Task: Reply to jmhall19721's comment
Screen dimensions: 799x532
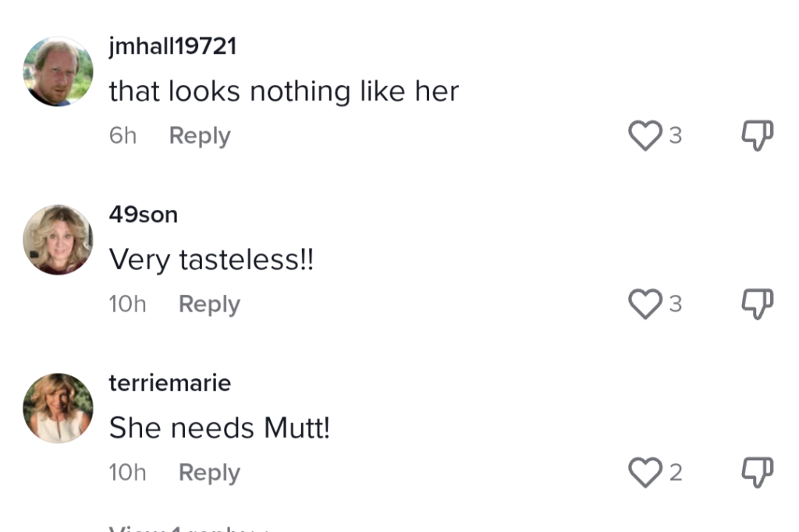Action: pos(200,136)
